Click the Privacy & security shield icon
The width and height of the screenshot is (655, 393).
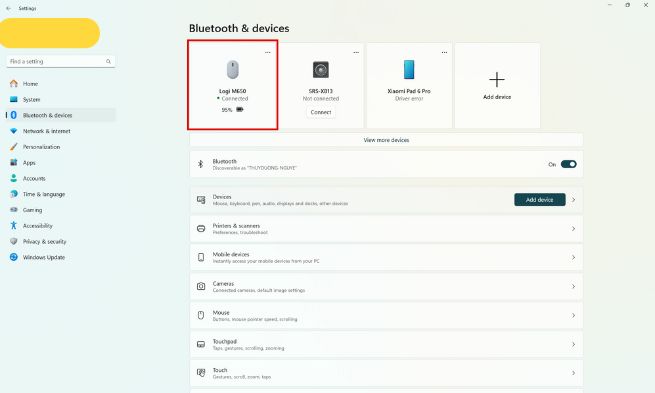click(x=14, y=241)
